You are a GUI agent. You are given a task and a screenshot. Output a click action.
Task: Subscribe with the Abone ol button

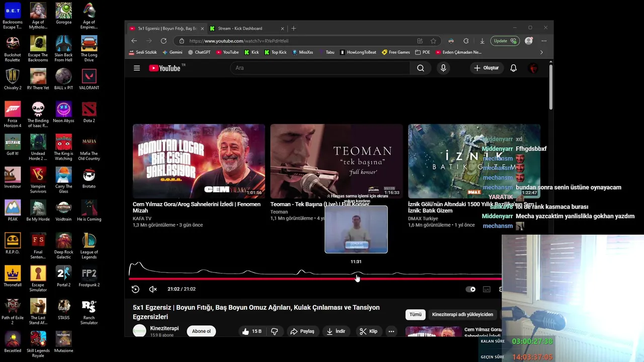[x=201, y=331]
